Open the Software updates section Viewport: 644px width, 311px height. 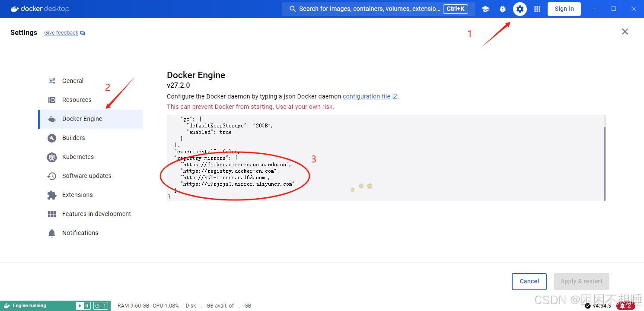(90, 176)
